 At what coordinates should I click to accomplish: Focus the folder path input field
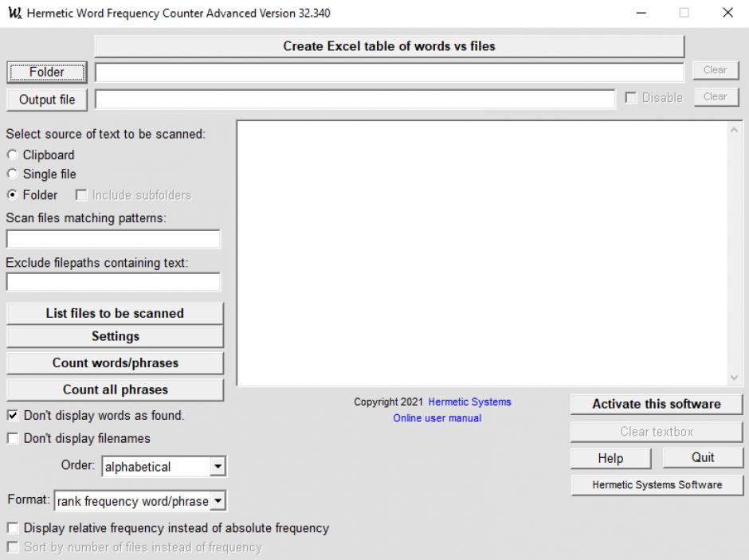point(390,72)
